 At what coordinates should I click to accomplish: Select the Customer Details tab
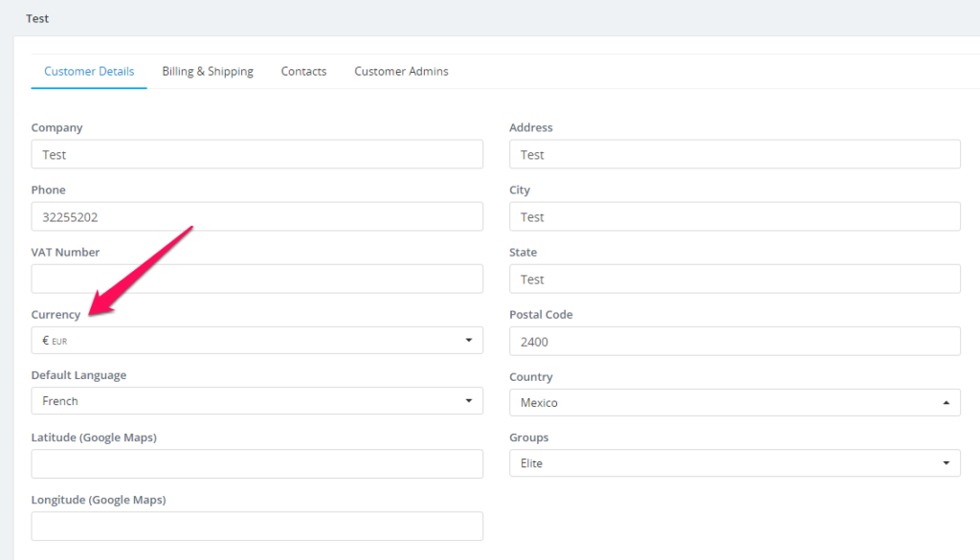(89, 71)
